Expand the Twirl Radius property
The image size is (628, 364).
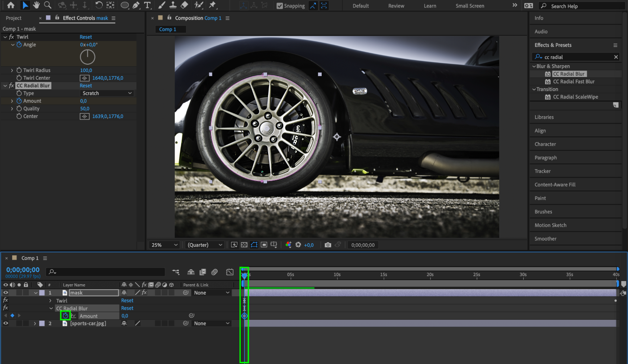(x=12, y=70)
